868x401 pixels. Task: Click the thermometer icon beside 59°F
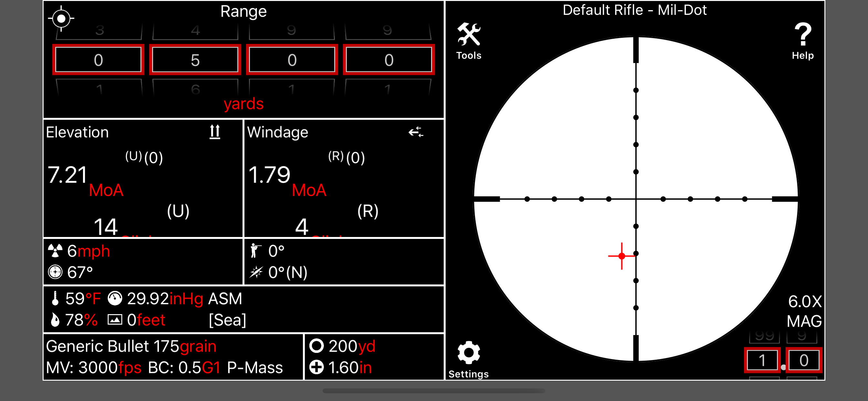point(55,298)
